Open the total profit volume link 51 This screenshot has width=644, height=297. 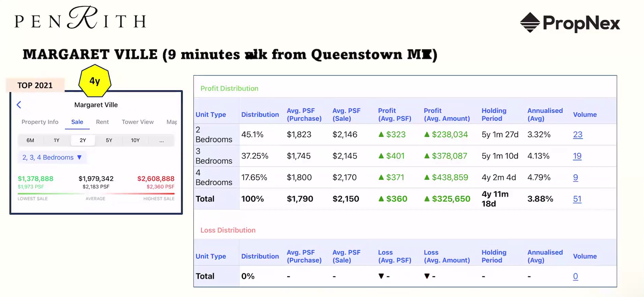[x=577, y=199]
